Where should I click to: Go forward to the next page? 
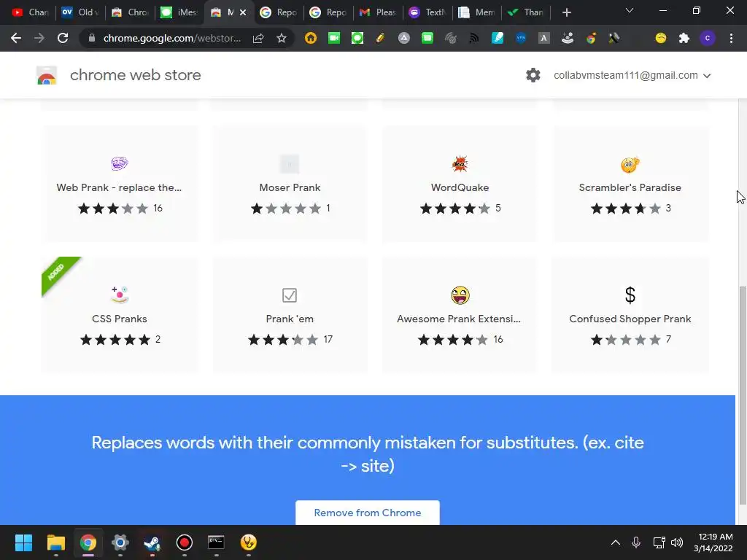point(39,38)
